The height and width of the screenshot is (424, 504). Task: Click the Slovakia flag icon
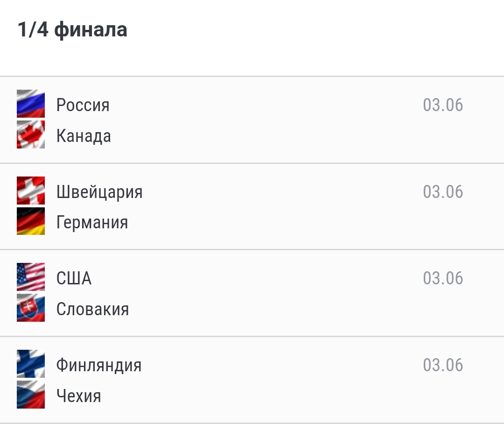point(31,308)
